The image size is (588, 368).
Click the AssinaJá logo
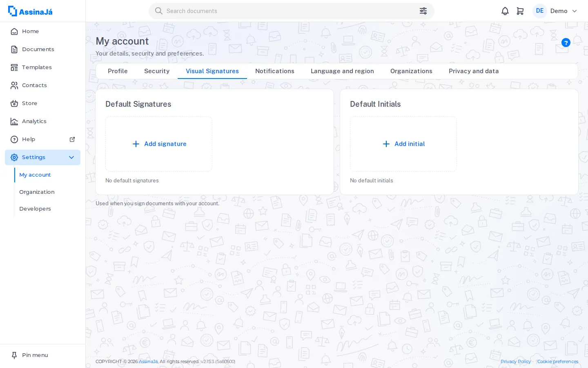click(30, 11)
